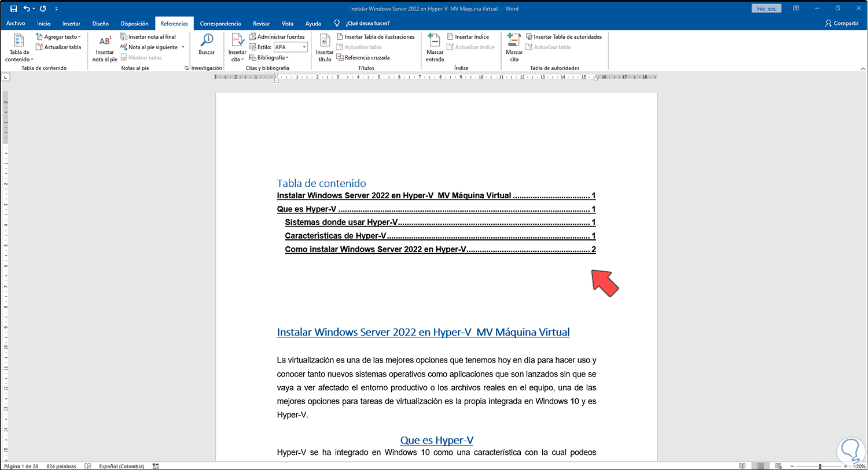Click Insertar Tabla de ilustraciones
The width and height of the screenshot is (868, 470).
tap(376, 37)
